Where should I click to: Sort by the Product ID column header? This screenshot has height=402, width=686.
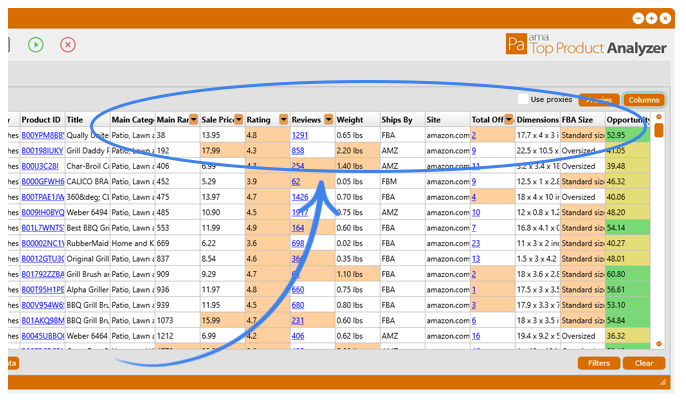coord(42,119)
